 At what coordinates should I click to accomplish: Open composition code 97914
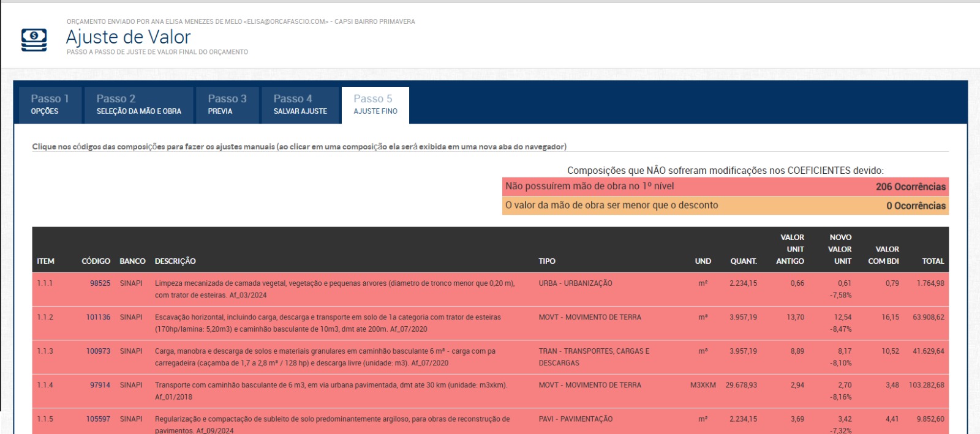click(100, 385)
